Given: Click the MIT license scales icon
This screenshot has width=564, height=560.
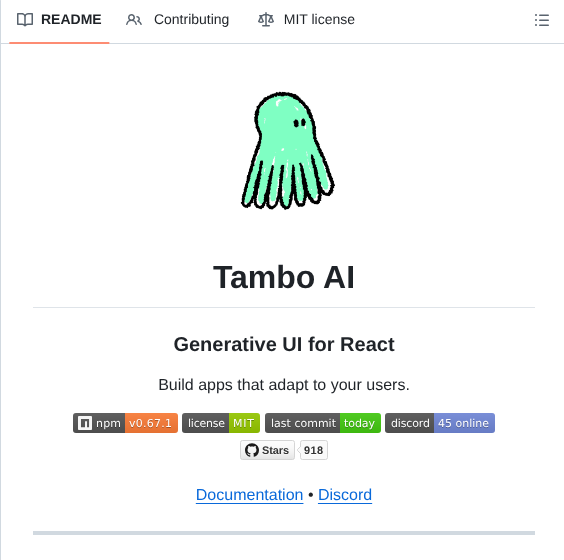Looking at the screenshot, I should pos(266,20).
